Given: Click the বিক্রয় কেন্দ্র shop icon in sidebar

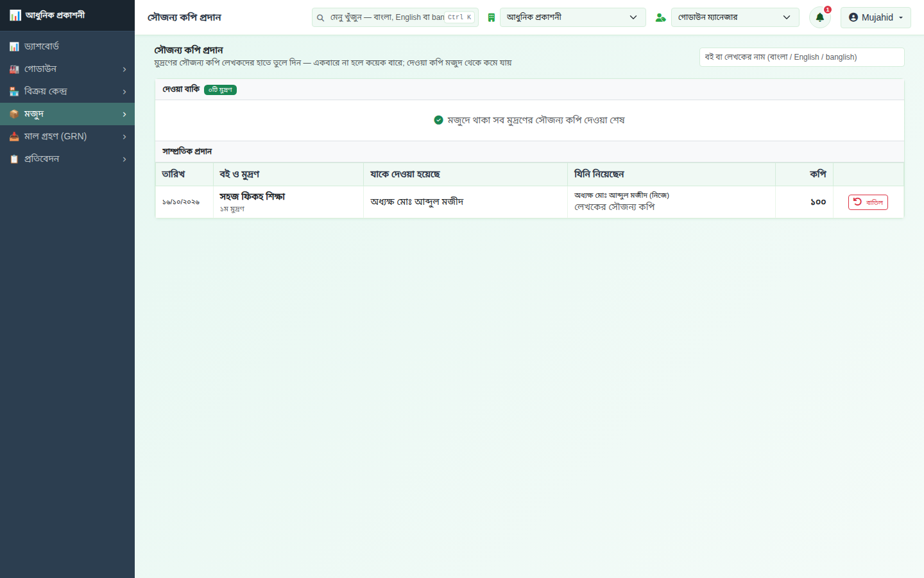Looking at the screenshot, I should click(14, 91).
